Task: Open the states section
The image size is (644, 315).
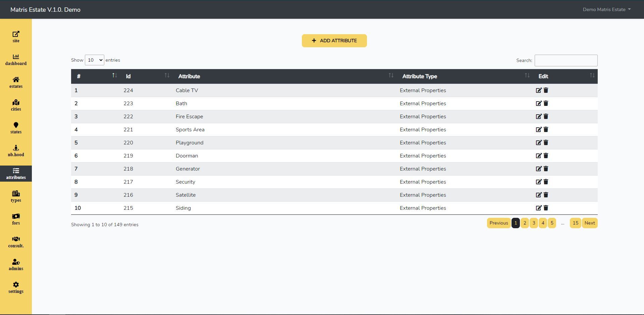Action: [16, 128]
